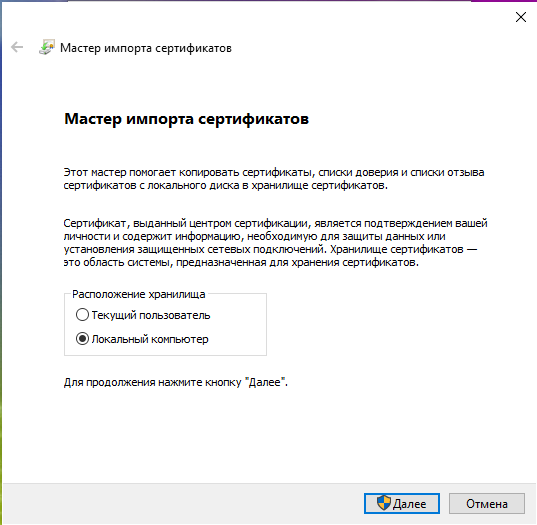Select the Текущий пользователь radio button
This screenshot has height=525, width=537.
82,314
